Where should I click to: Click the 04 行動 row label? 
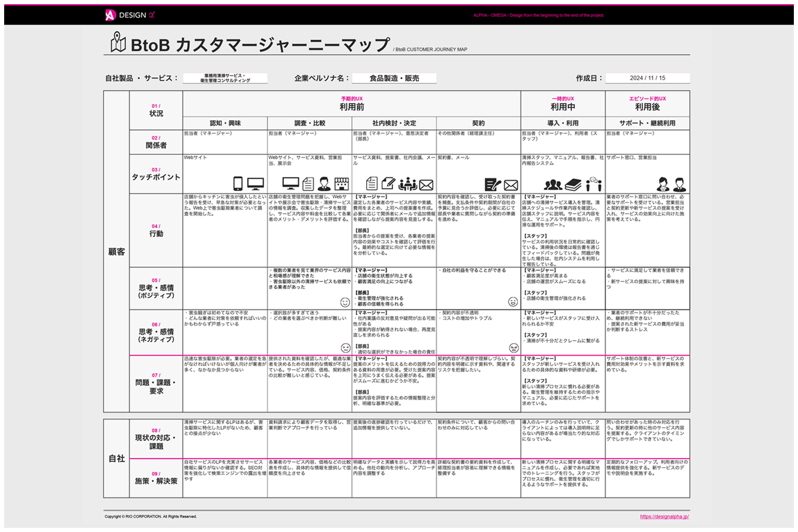(x=156, y=230)
